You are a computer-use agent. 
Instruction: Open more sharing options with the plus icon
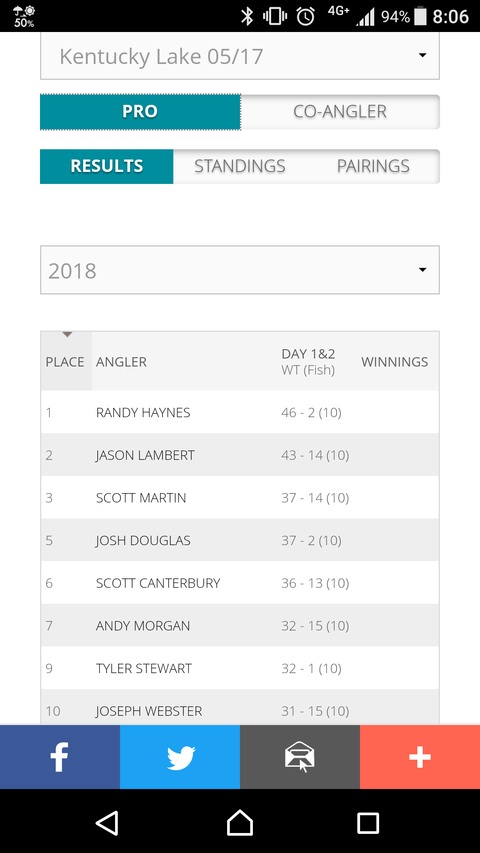(x=420, y=757)
